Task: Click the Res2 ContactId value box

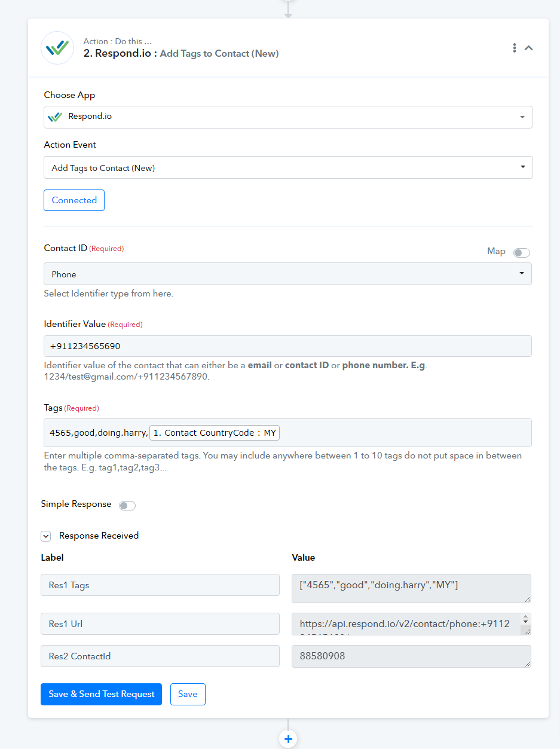Action: (411, 656)
